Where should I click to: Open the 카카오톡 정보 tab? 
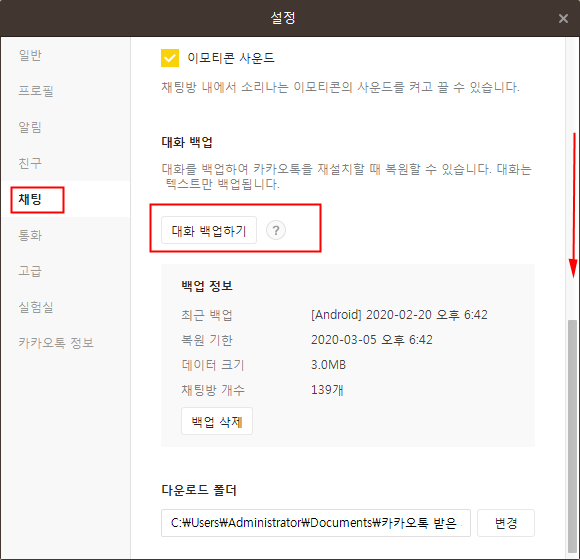tap(56, 343)
